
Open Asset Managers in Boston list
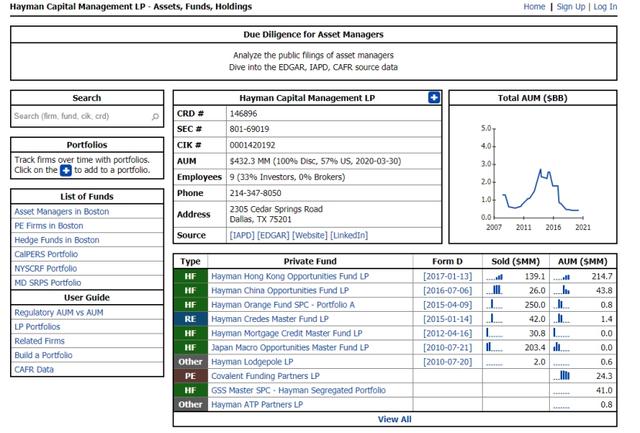click(62, 211)
